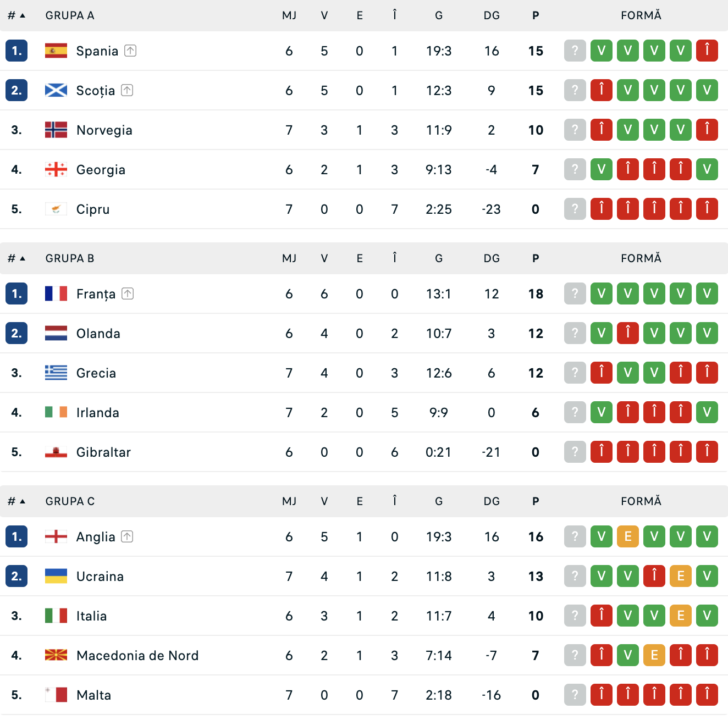
Task: Click the orange E form badge in Anglia row
Action: point(628,536)
